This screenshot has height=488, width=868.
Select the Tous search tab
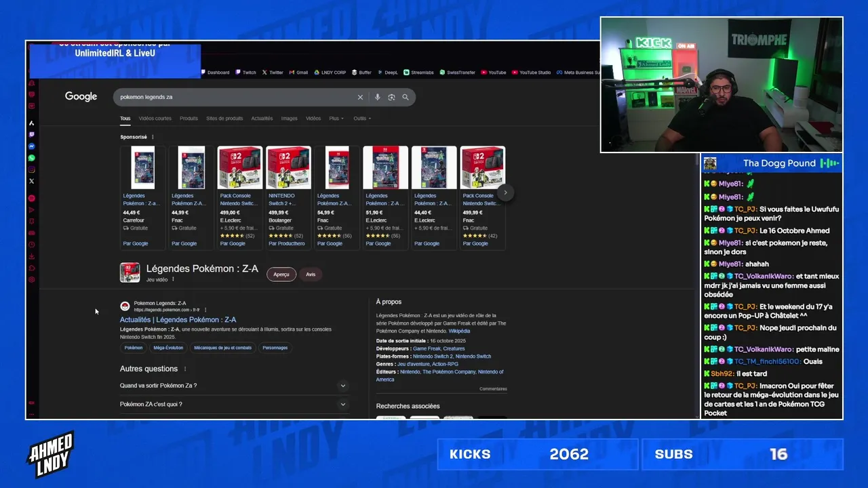125,119
